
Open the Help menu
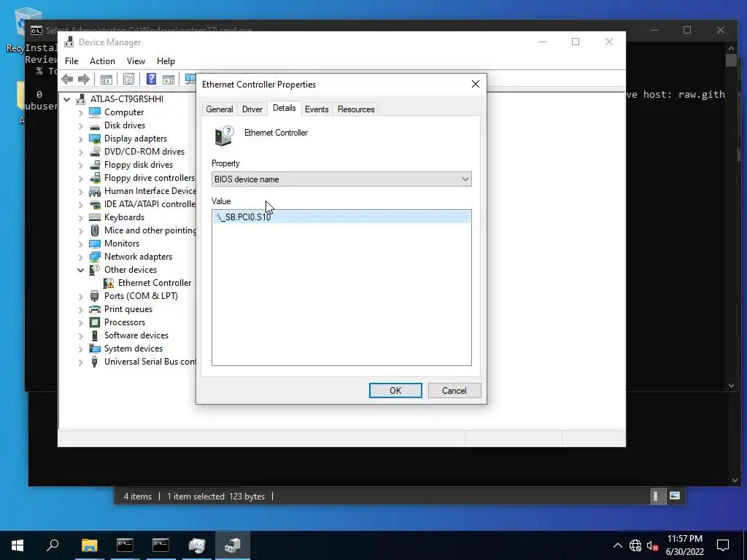coord(166,61)
